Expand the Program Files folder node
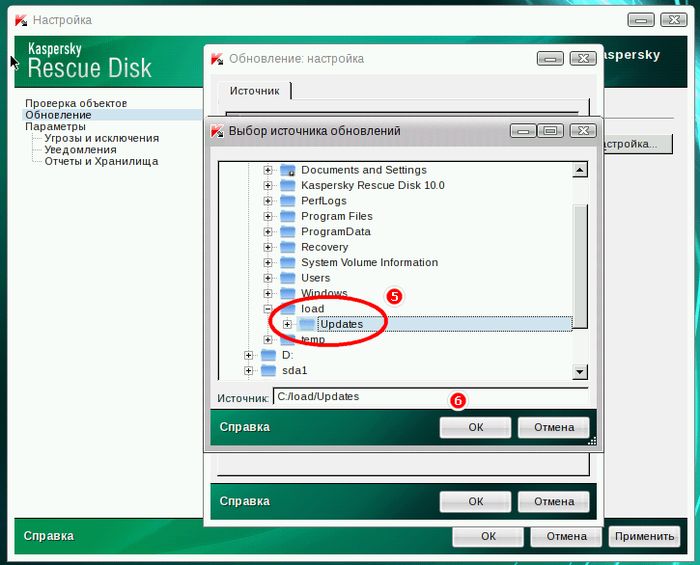 click(x=267, y=216)
